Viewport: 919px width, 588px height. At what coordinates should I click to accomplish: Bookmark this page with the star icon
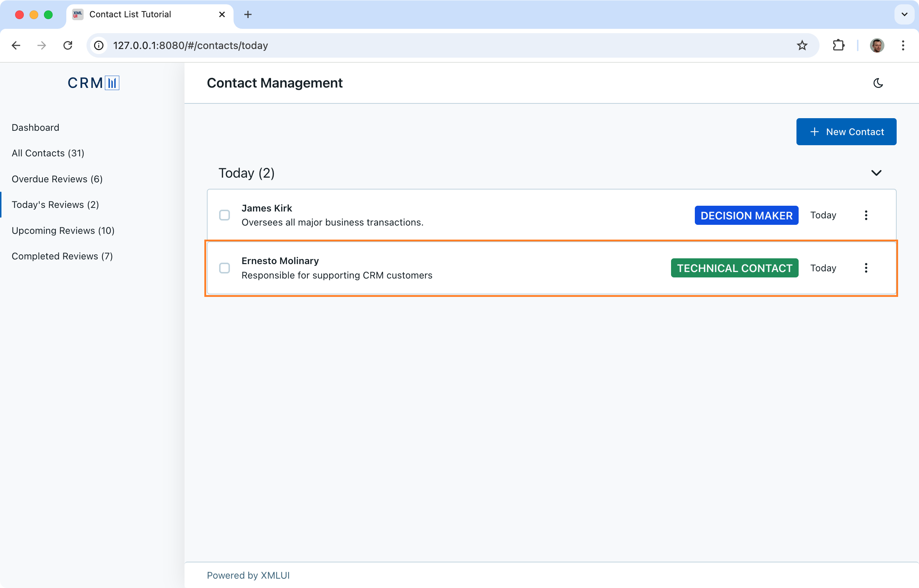[802, 45]
